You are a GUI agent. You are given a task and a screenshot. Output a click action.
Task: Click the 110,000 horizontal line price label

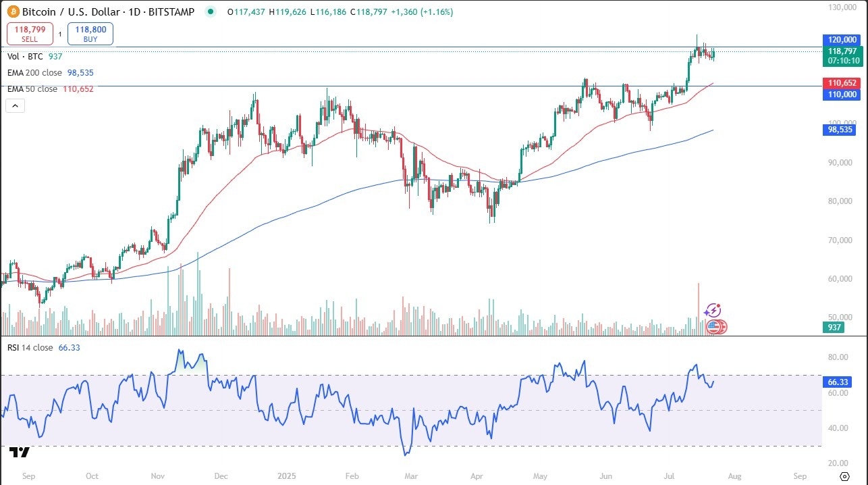[841, 95]
